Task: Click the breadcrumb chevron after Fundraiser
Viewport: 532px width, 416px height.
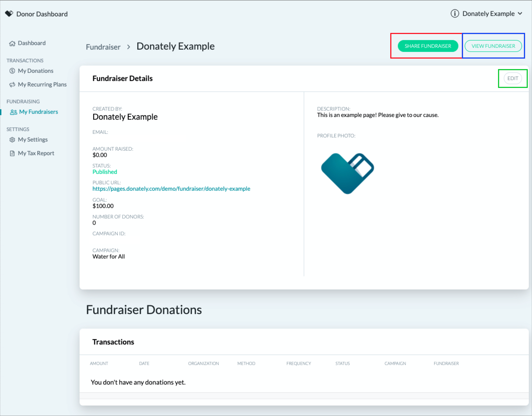Action: coord(129,47)
